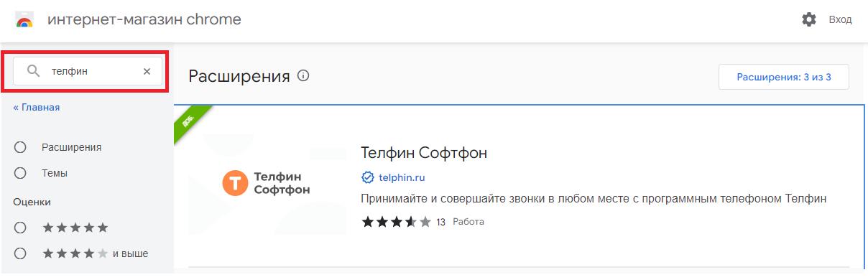Screen dimensions: 868x280
Task: Click the orange T logo icon
Action: point(235,183)
